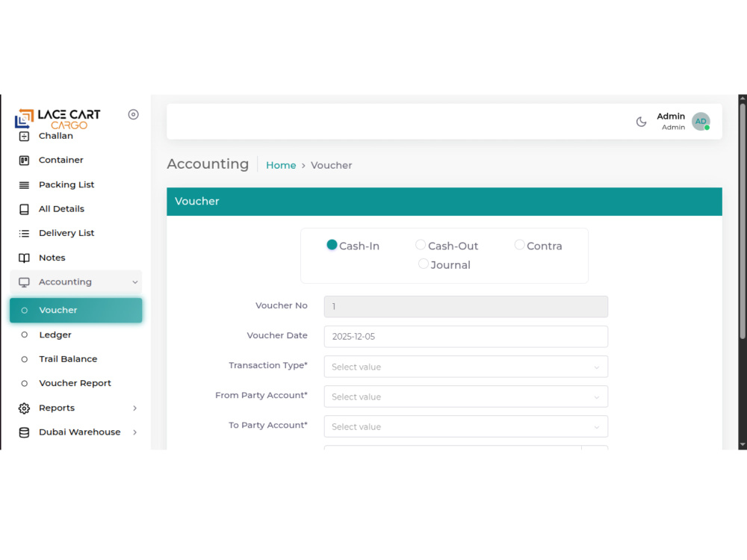Open Challan from the sidebar
747x560 pixels.
(x=56, y=136)
